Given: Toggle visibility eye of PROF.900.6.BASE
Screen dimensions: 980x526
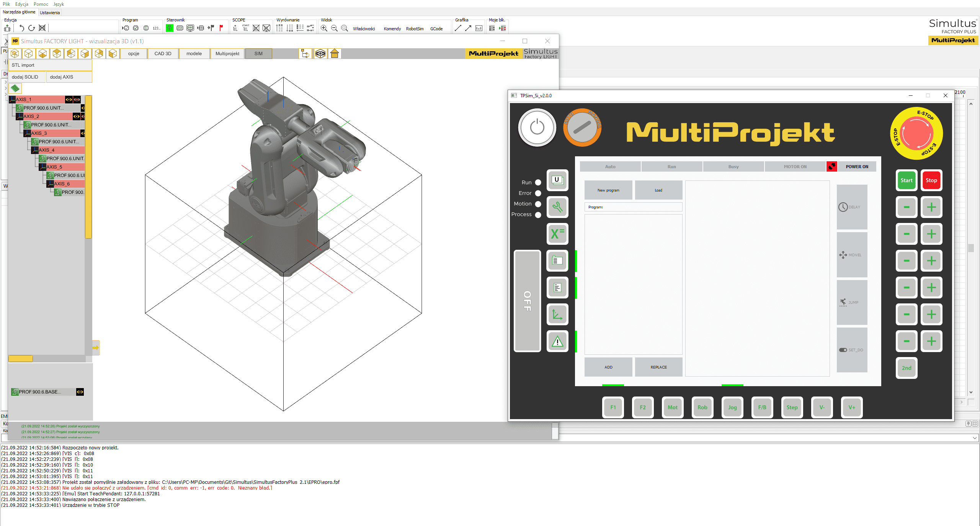Looking at the screenshot, I should coord(80,392).
